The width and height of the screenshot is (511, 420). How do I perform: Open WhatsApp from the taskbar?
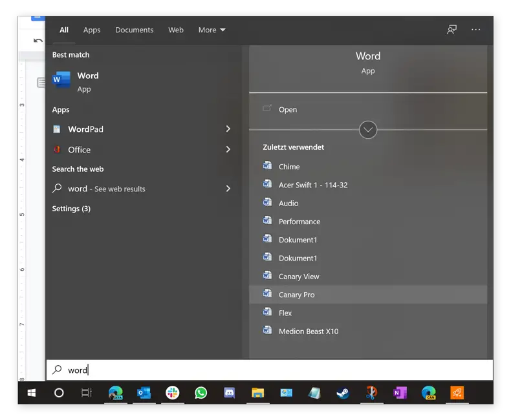[x=201, y=393]
